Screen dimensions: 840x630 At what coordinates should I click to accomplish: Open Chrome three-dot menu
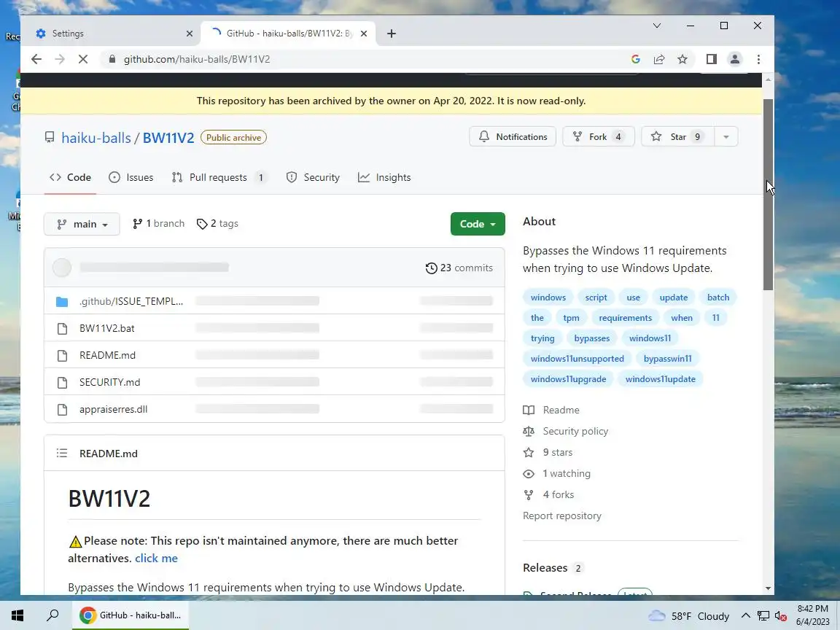[x=758, y=60]
